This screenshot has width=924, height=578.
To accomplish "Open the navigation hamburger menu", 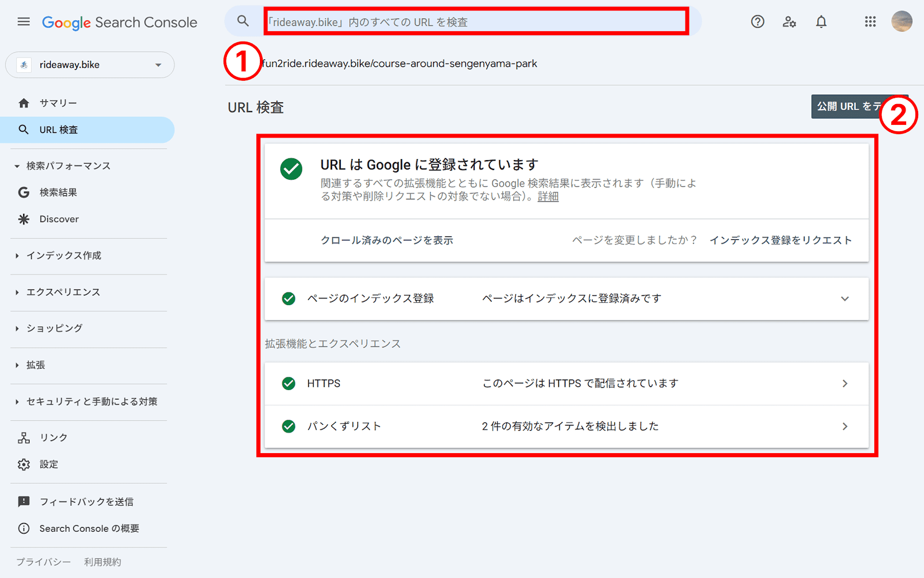I will tap(23, 21).
